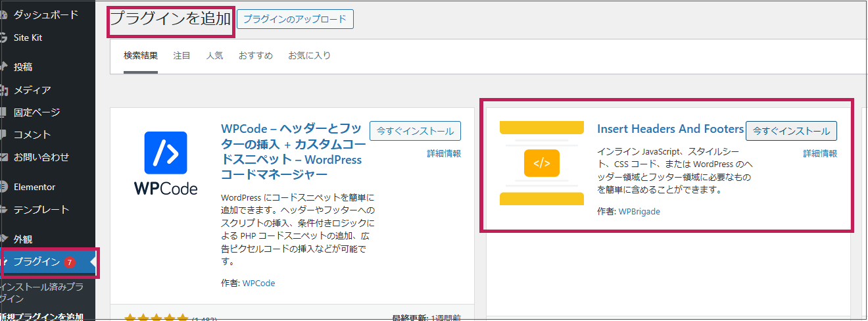Click プラグインのアップロード button
The width and height of the screenshot is (868, 321).
pos(295,19)
